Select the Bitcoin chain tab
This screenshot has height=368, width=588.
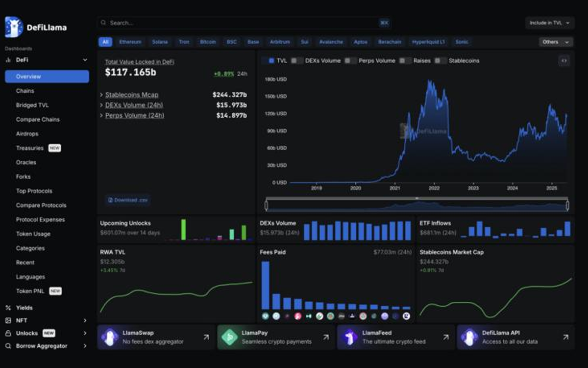pyautogui.click(x=208, y=42)
